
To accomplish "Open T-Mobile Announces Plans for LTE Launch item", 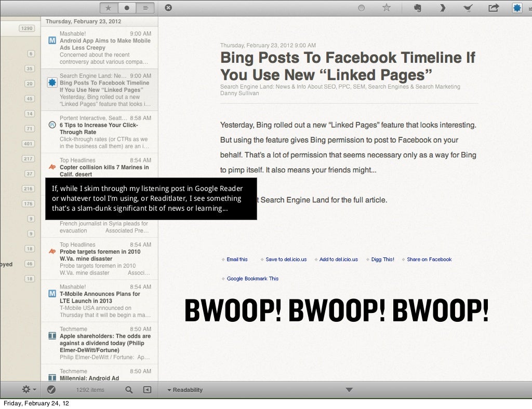I will click(x=99, y=301).
